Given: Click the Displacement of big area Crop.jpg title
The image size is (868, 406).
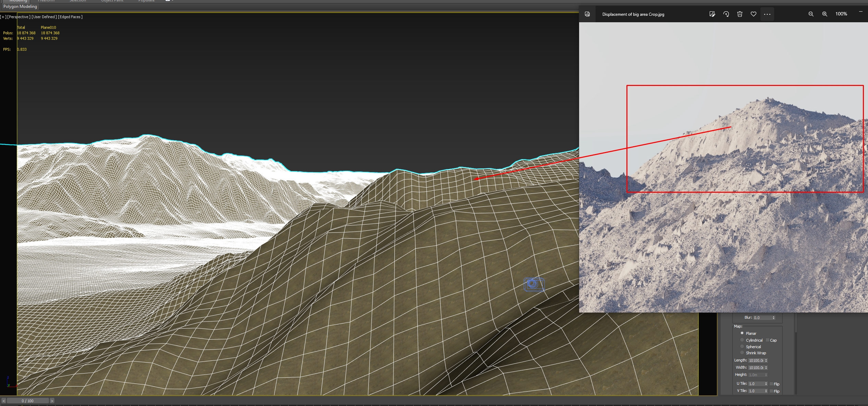Looking at the screenshot, I should point(633,14).
